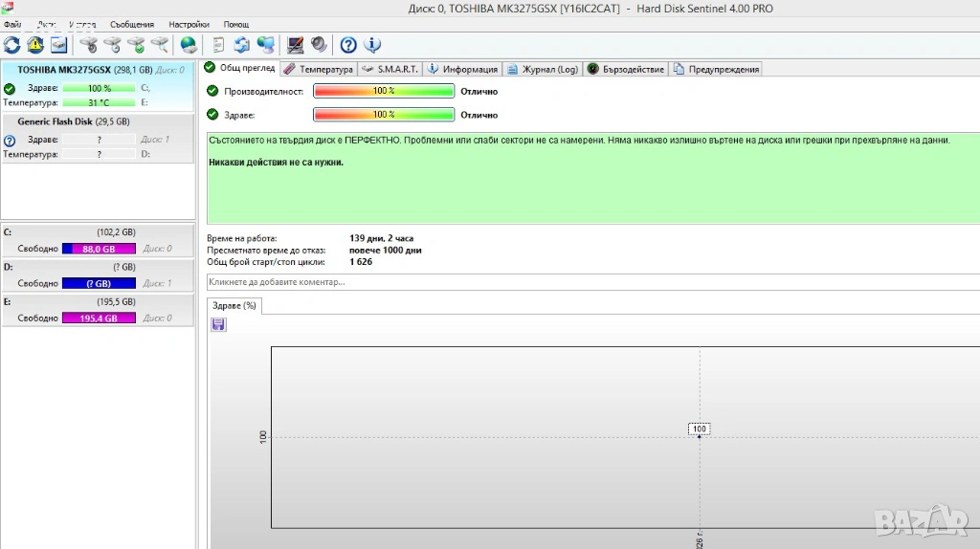Screen dimensions: 980x549
Task: Click the C: partition free space bar
Action: (99, 249)
